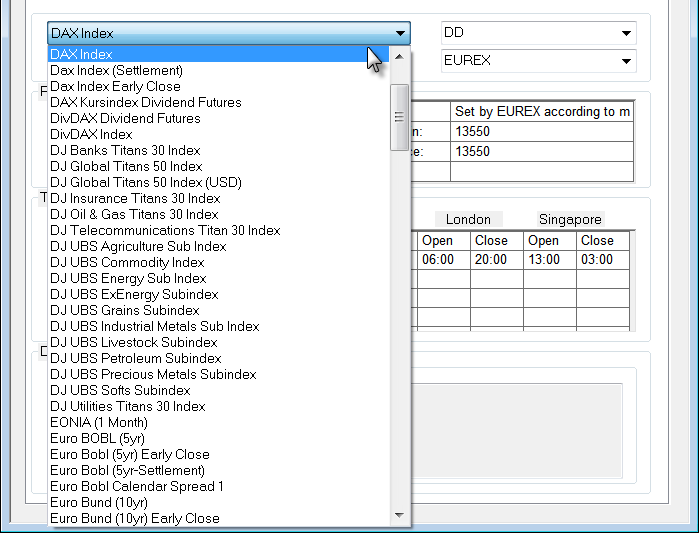Viewport: 699px width, 533px height.
Task: Select DJ UBS Commodity Index
Action: point(127,262)
